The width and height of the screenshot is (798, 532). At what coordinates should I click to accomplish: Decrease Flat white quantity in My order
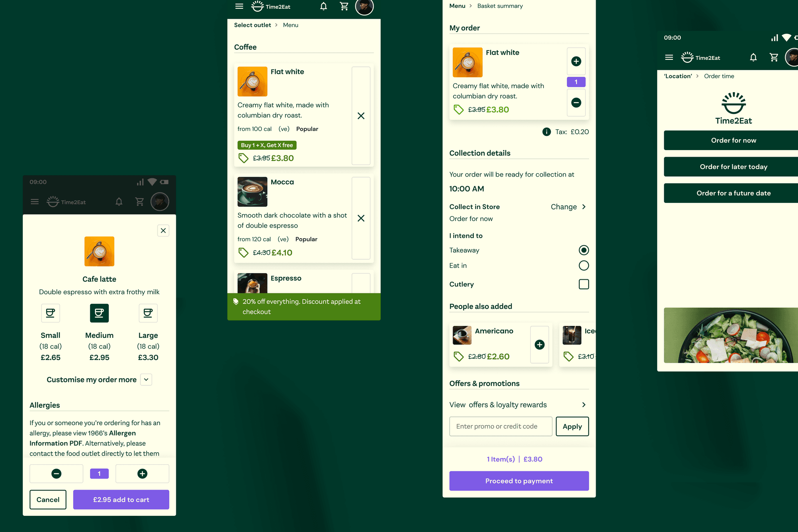[576, 103]
